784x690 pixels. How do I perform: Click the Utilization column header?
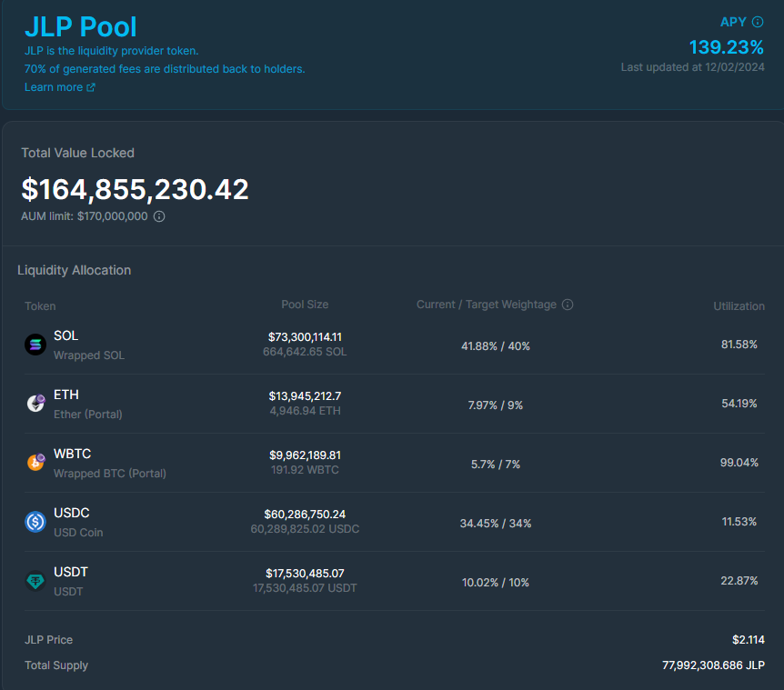(x=739, y=306)
